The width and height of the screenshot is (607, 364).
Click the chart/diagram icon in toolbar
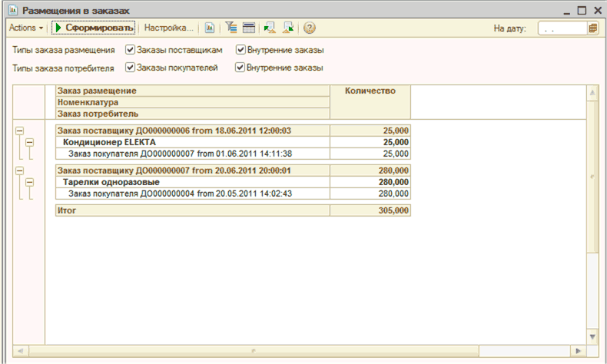tap(209, 28)
